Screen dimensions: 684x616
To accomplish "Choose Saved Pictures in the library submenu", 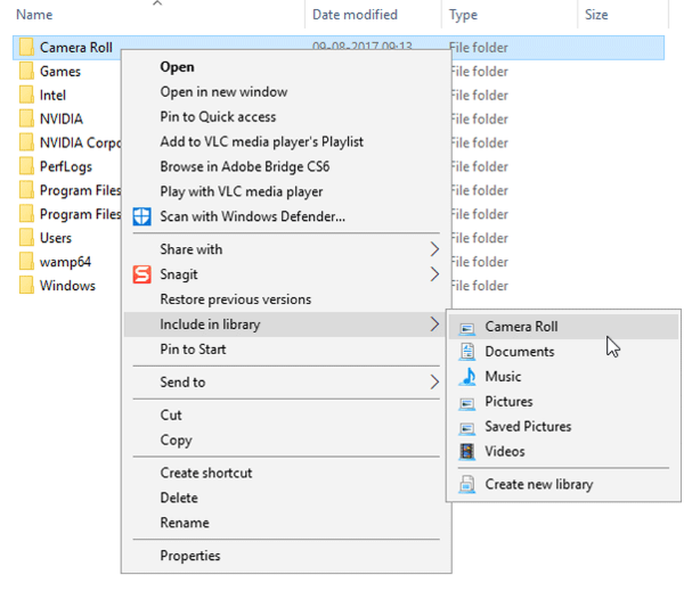I will coord(563,427).
